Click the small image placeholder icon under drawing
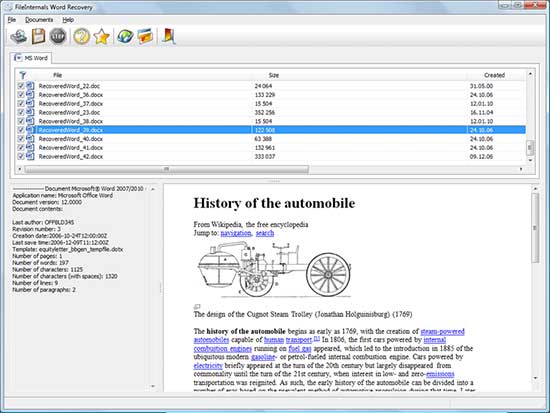This screenshot has width=550, height=413. (197, 307)
